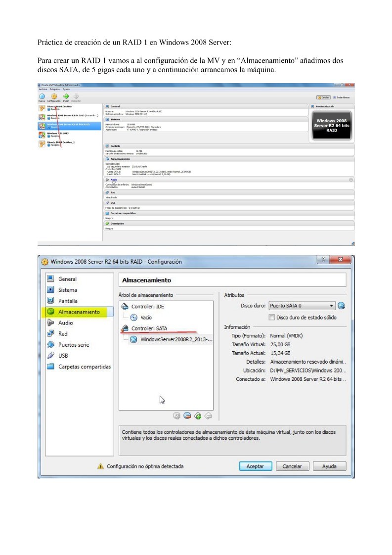Click the General section header in details pane

coord(206,106)
